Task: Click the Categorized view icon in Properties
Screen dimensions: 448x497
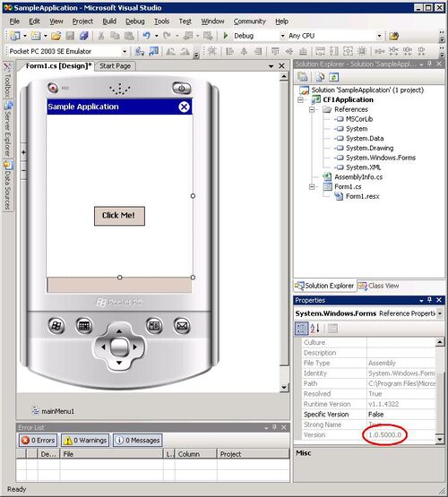Action: [302, 329]
